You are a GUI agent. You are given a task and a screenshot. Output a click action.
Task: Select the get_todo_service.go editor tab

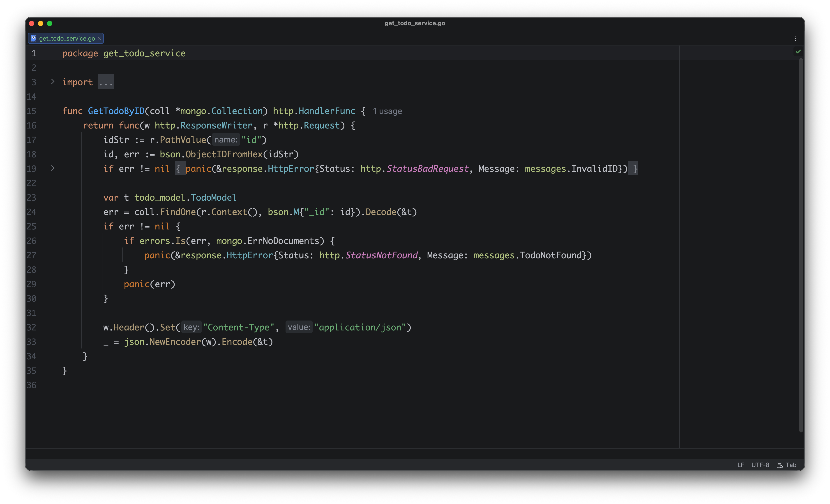[x=67, y=38]
